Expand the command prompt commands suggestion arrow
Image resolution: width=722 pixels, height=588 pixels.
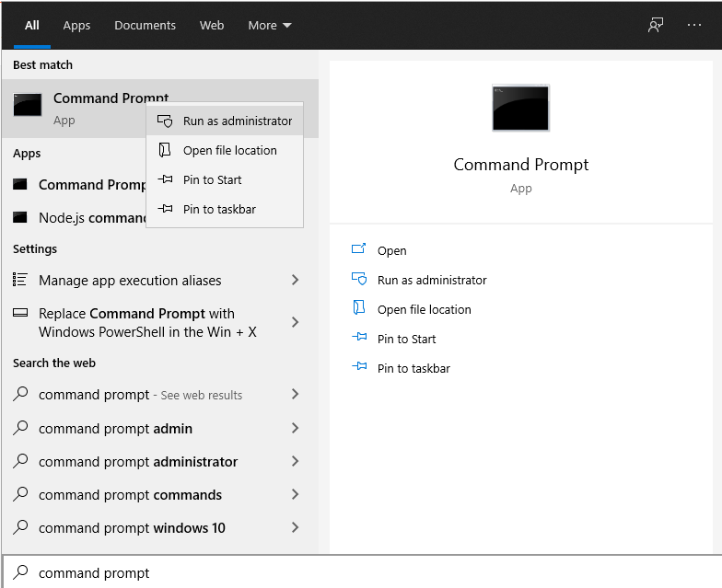295,495
